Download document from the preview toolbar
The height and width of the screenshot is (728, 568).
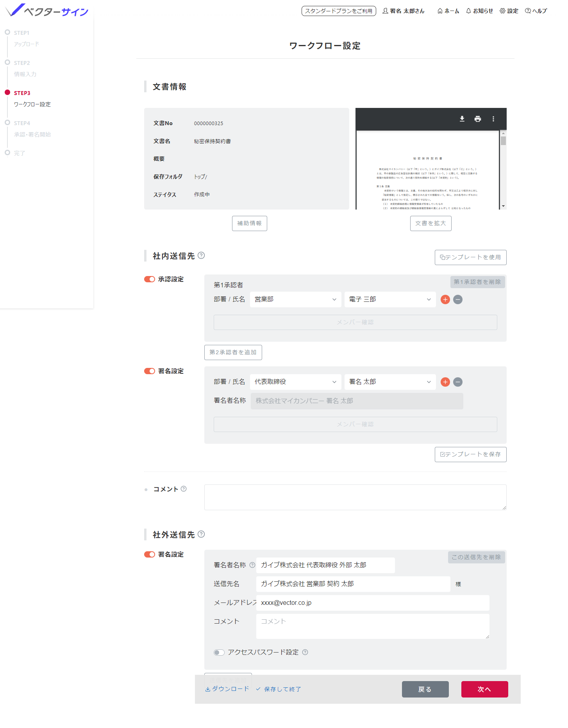pyautogui.click(x=462, y=119)
